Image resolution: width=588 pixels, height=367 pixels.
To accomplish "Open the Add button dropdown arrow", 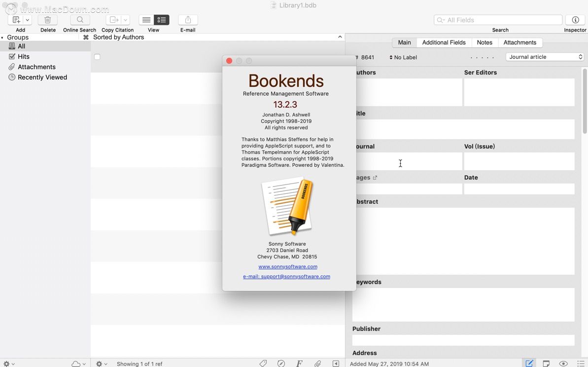I will pos(28,20).
